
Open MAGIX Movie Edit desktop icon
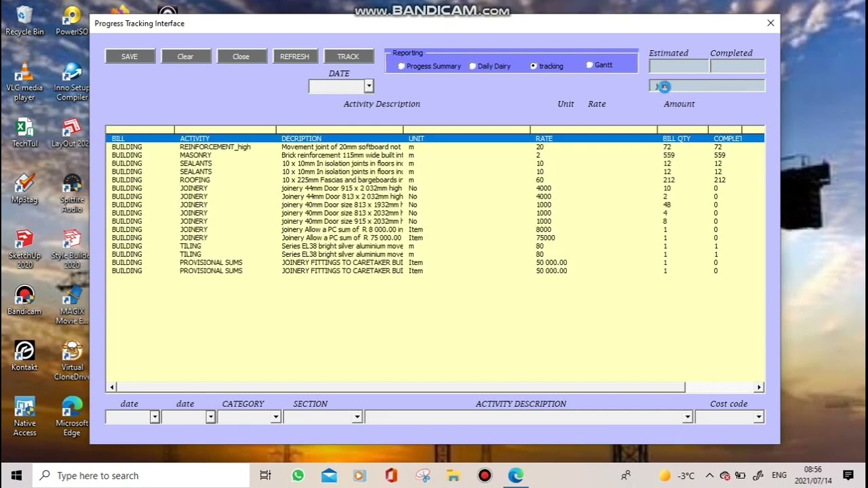[x=72, y=305]
